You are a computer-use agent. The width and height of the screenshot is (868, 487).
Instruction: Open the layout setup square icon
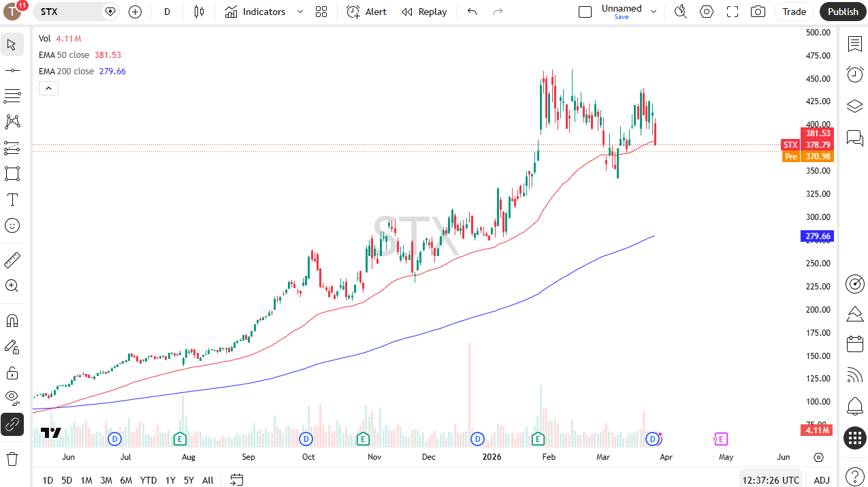click(x=585, y=12)
